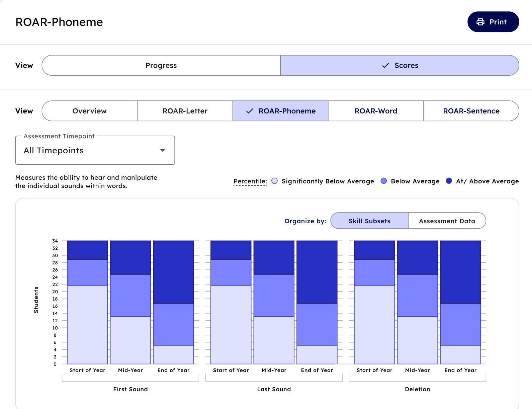Open the Assessment Timepoint dropdown
This screenshot has width=532, height=409.
[x=95, y=151]
